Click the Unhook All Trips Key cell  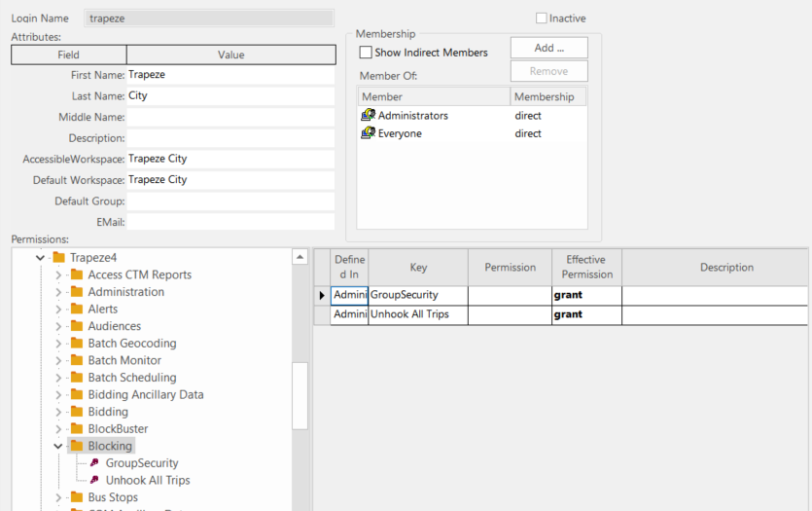418,314
